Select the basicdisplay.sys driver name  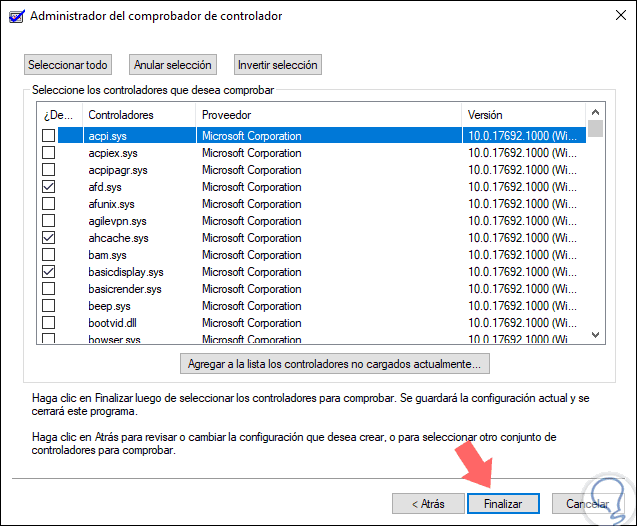tap(126, 273)
